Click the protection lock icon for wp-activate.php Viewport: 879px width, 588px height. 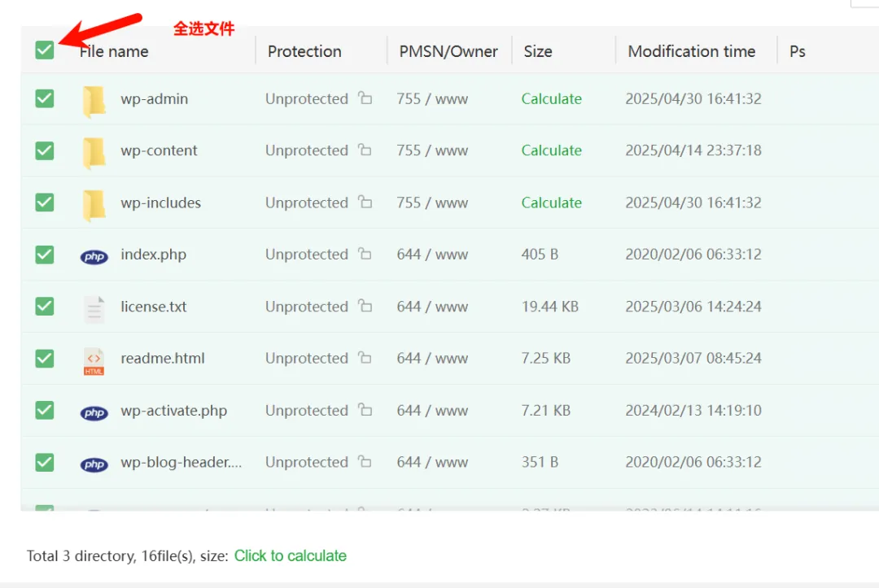point(365,409)
